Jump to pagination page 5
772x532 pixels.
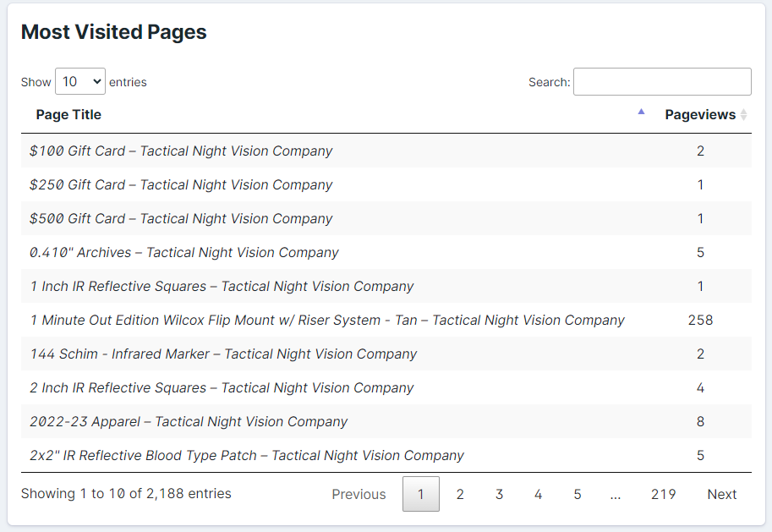click(x=578, y=494)
